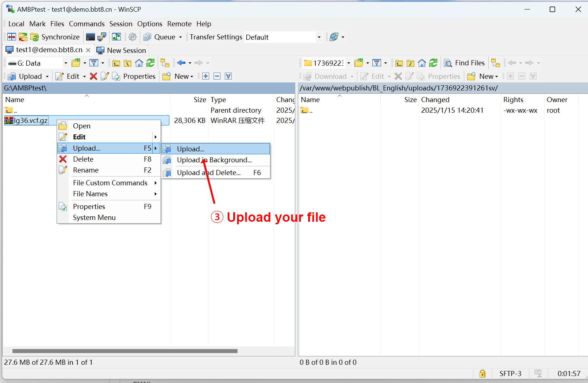Click the local Select All checkmark icon
The image size is (588, 383).
point(228,76)
